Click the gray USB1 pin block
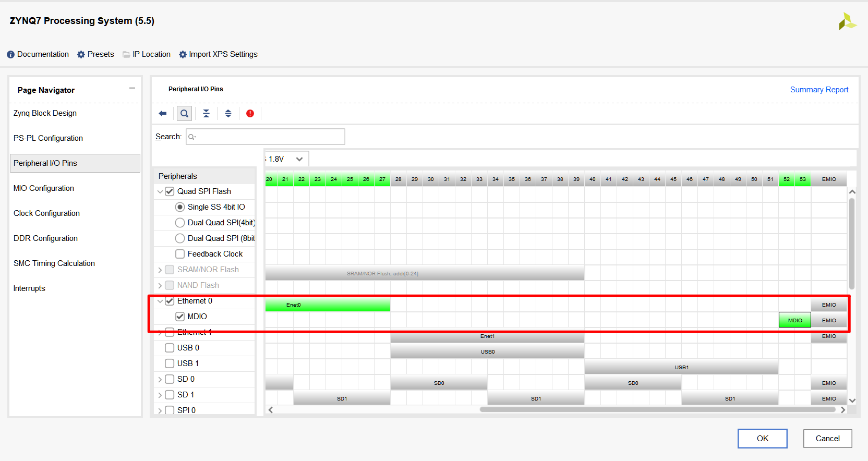Viewport: 868px width, 461px height. (x=681, y=368)
